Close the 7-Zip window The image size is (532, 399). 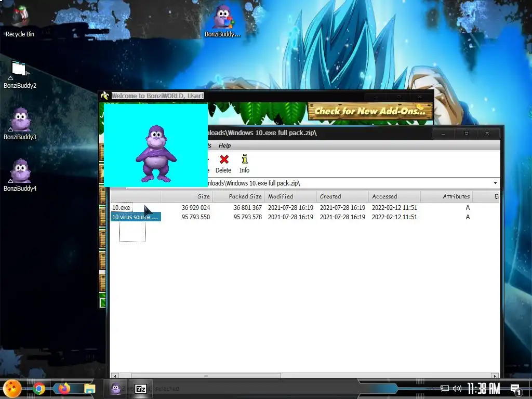coord(487,134)
